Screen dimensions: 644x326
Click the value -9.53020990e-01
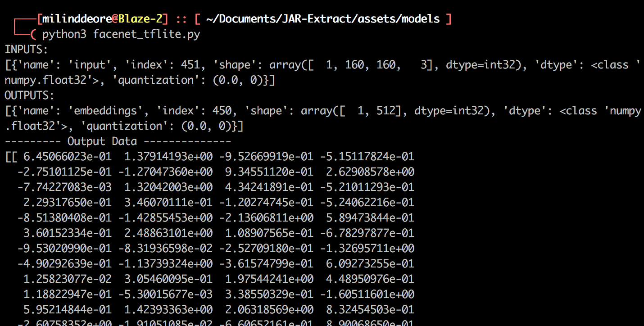pyautogui.click(x=64, y=249)
